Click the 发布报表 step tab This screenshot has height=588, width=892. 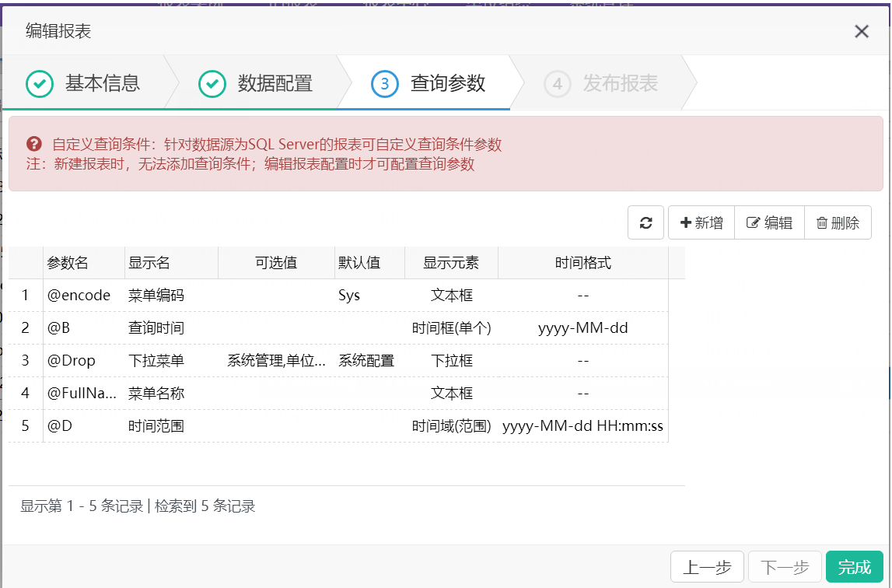tap(601, 83)
